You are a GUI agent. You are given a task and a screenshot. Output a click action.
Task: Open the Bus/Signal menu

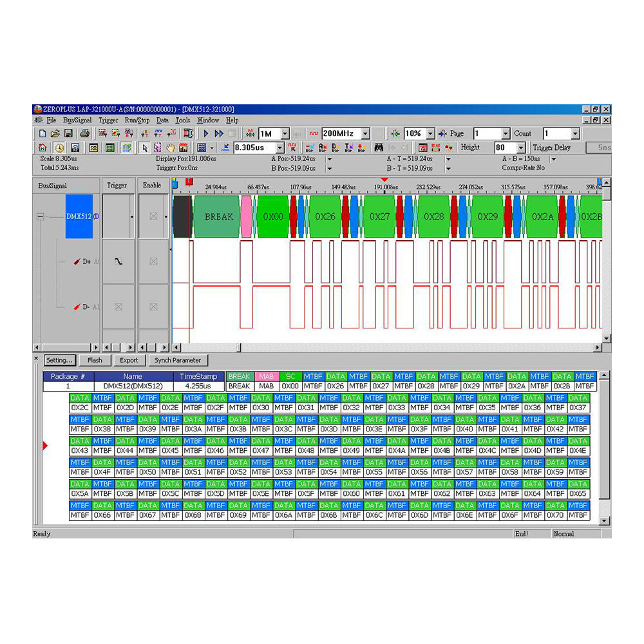coord(77,120)
